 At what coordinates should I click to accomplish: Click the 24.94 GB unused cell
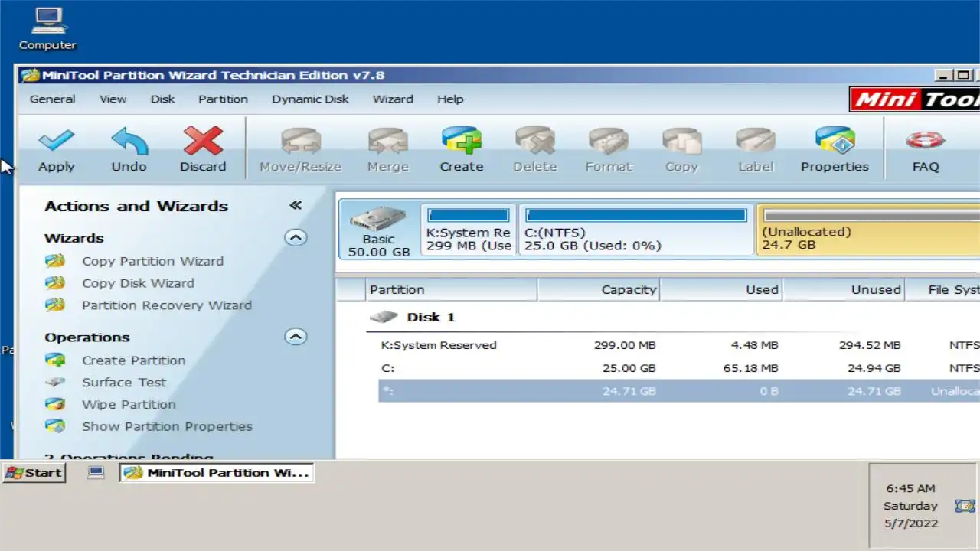pos(874,368)
